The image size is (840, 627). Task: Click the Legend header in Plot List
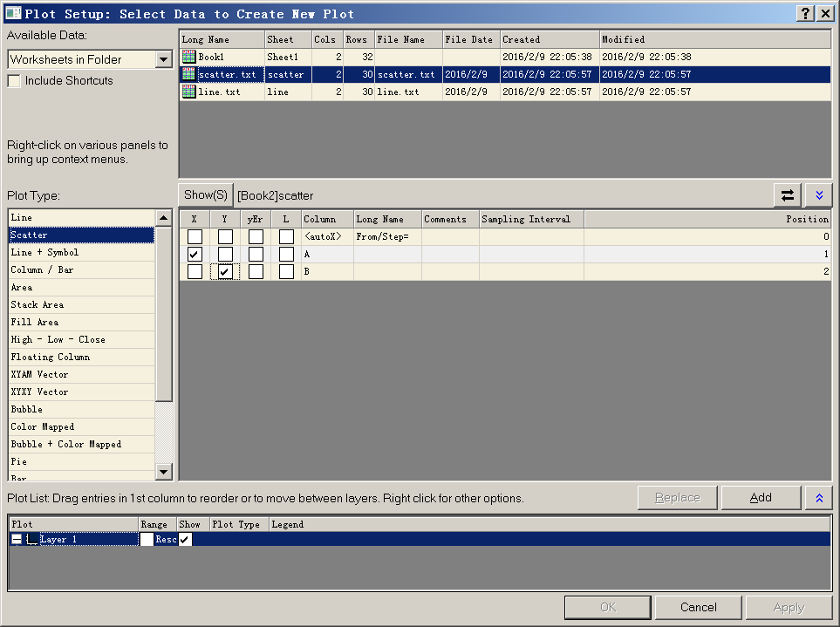(x=550, y=524)
